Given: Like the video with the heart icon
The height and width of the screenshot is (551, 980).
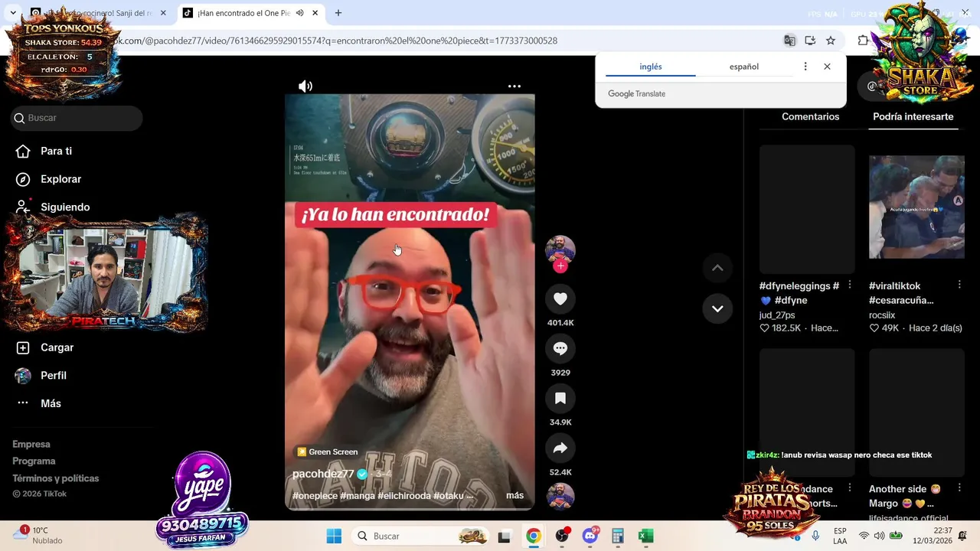Looking at the screenshot, I should (x=560, y=298).
